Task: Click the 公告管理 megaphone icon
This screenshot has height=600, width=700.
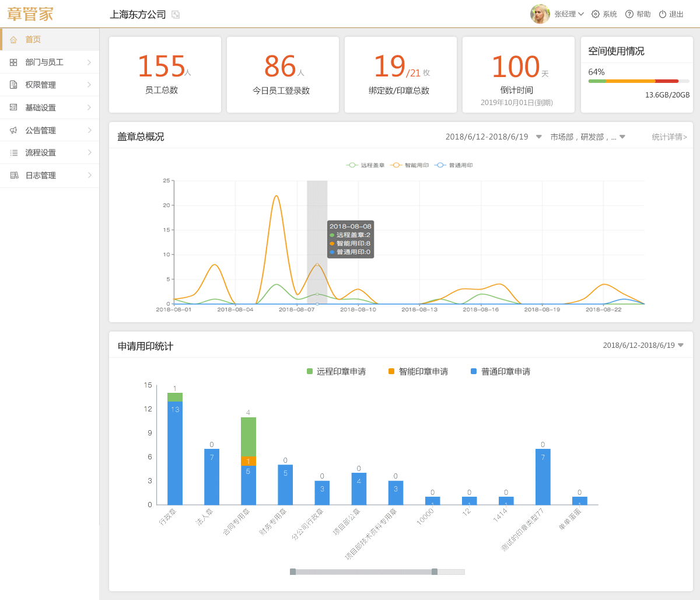Action: (x=13, y=131)
